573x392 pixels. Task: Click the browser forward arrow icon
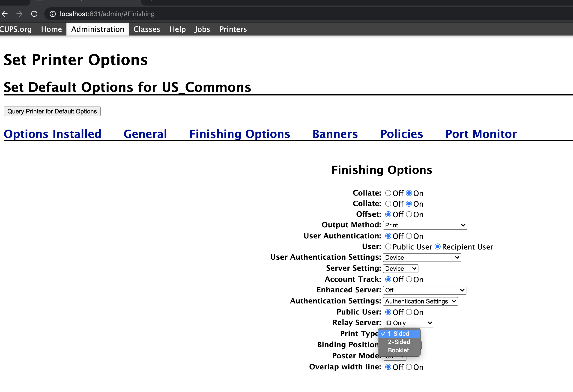pyautogui.click(x=19, y=14)
